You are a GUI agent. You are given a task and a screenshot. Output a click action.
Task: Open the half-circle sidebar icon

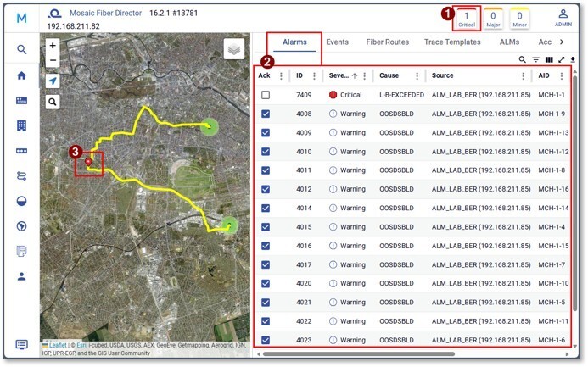click(22, 201)
